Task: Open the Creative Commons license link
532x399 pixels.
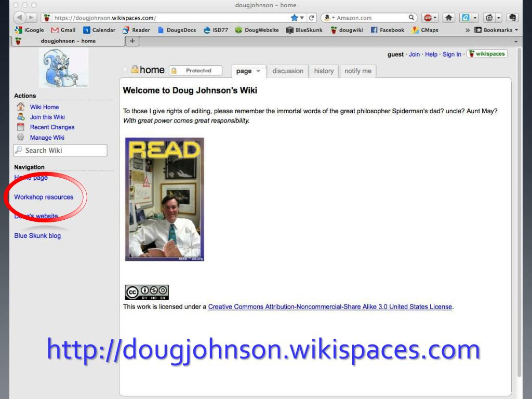Action: tap(330, 307)
